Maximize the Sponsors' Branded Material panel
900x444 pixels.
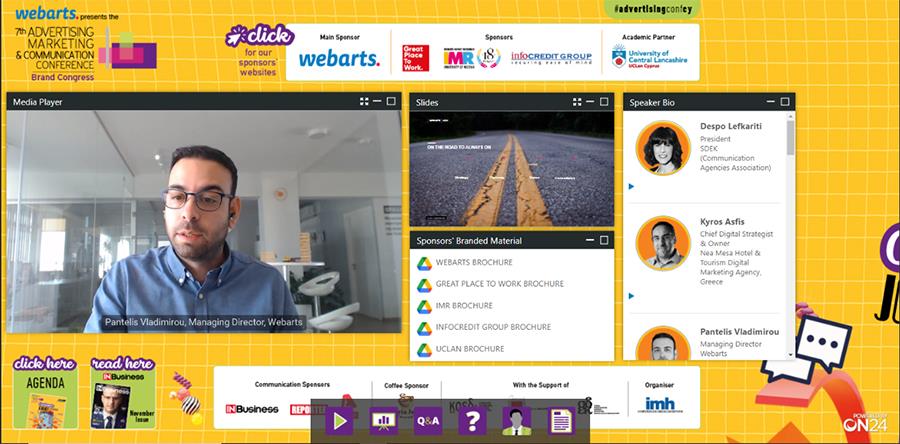coord(604,240)
